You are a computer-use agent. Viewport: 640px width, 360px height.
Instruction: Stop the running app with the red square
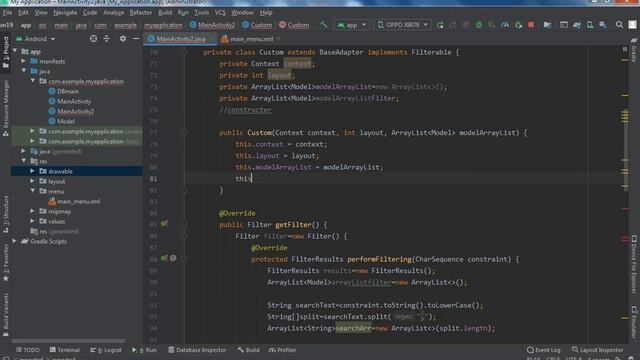coord(531,25)
